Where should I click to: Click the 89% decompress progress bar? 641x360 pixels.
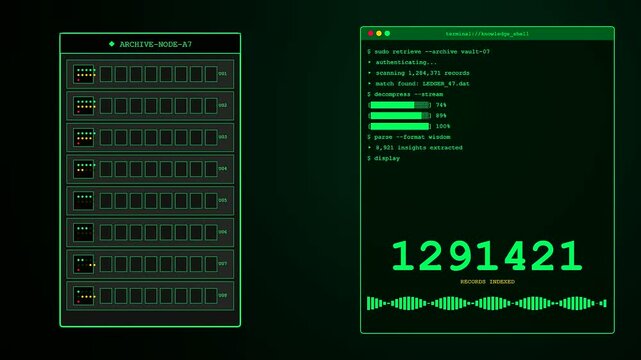(399, 116)
